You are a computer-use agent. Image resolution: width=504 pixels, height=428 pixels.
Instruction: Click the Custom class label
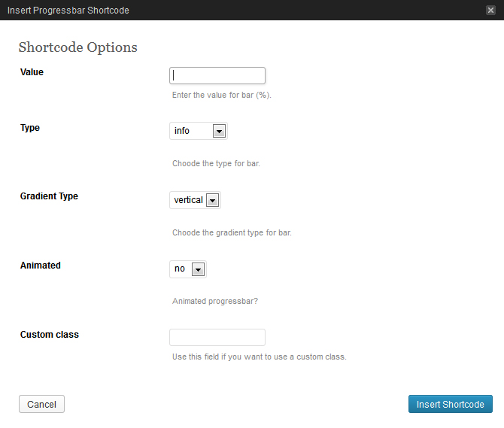50,334
